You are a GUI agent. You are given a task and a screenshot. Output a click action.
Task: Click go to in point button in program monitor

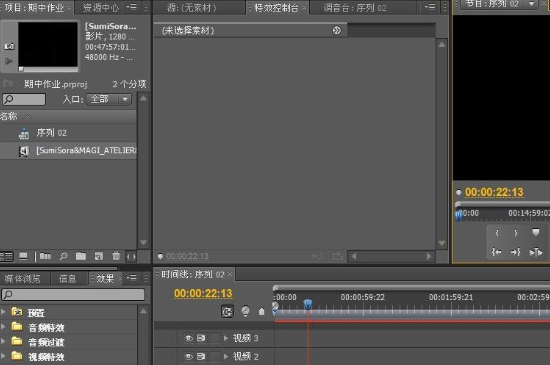tap(496, 252)
